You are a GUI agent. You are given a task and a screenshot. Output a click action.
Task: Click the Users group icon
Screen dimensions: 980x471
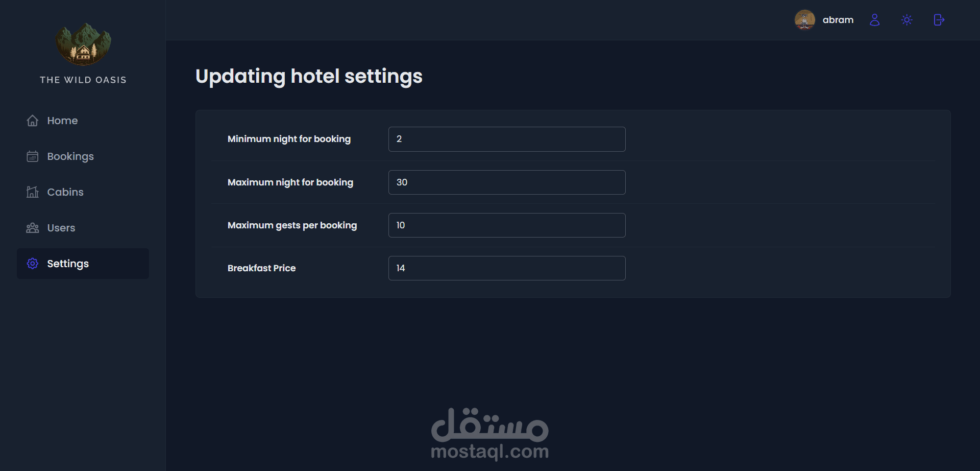[x=33, y=228]
